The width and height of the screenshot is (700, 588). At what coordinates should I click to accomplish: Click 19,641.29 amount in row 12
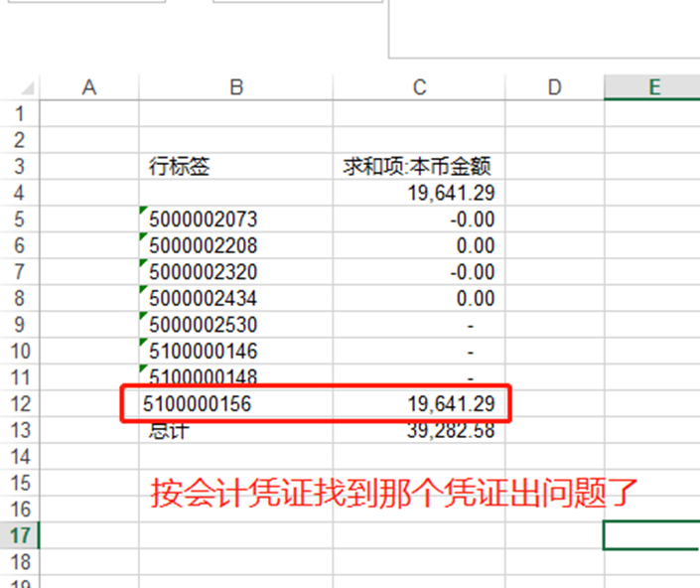pyautogui.click(x=450, y=404)
